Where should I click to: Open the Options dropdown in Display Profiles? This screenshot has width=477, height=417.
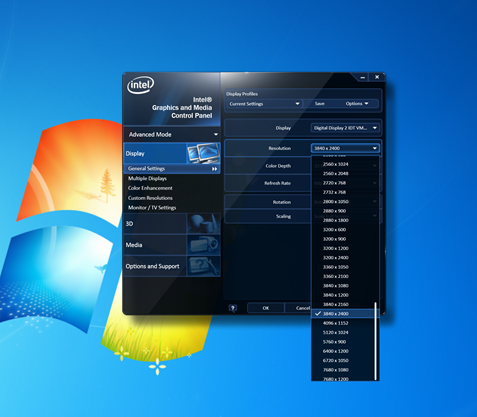pyautogui.click(x=357, y=104)
